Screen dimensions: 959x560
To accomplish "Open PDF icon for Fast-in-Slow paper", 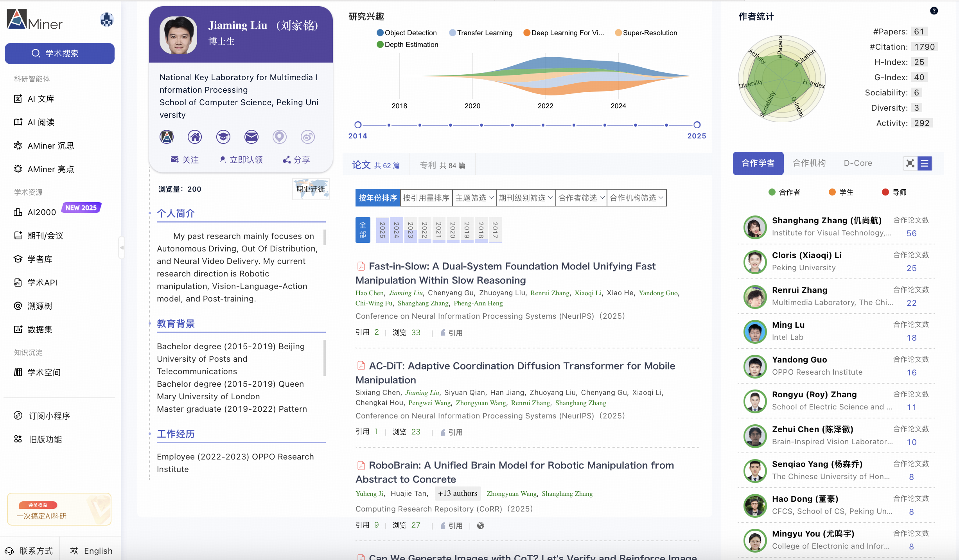I will [361, 266].
